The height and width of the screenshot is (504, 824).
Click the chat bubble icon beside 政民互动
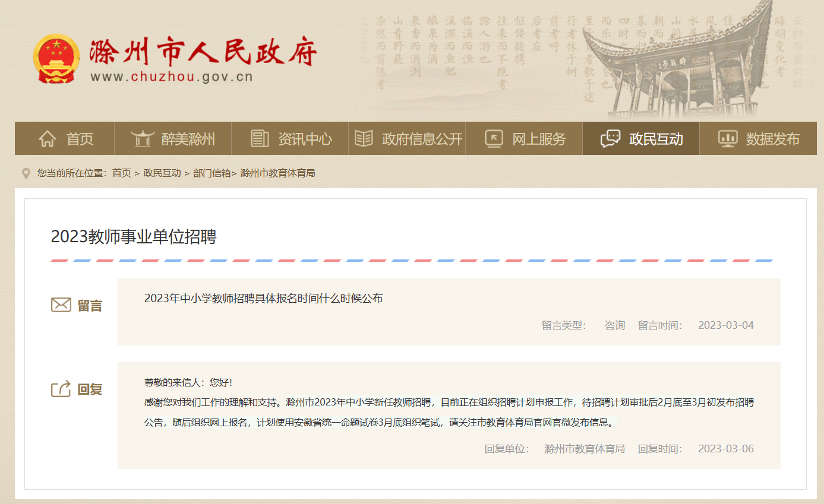pos(610,139)
